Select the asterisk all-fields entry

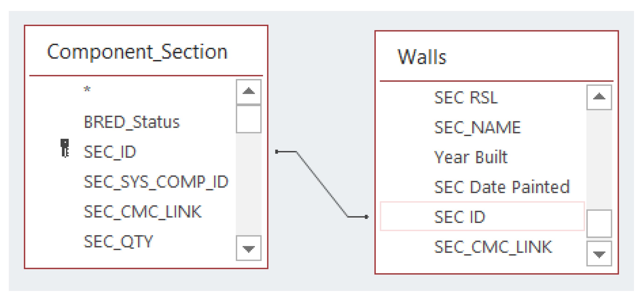(x=87, y=89)
